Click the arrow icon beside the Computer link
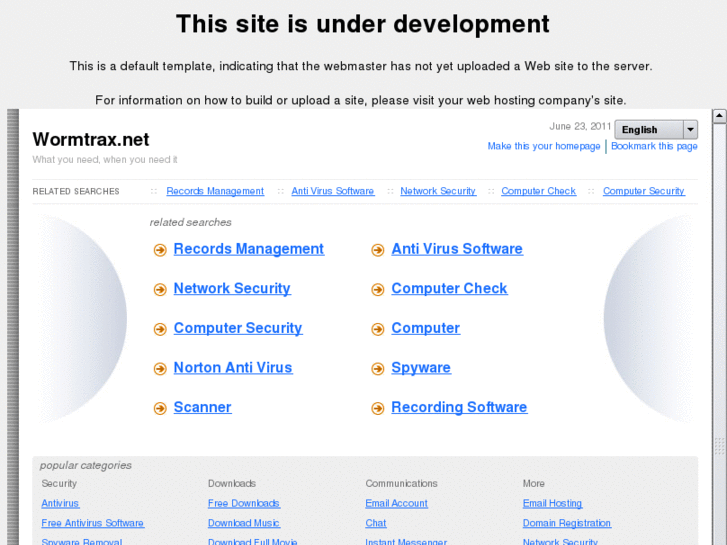 pyautogui.click(x=378, y=329)
